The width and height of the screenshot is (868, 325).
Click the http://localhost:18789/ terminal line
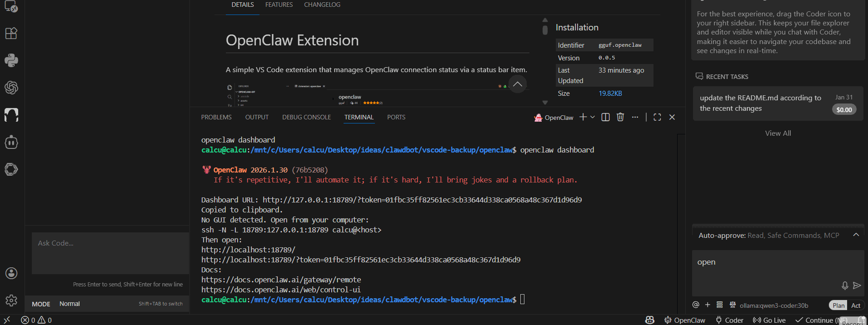[x=248, y=250]
